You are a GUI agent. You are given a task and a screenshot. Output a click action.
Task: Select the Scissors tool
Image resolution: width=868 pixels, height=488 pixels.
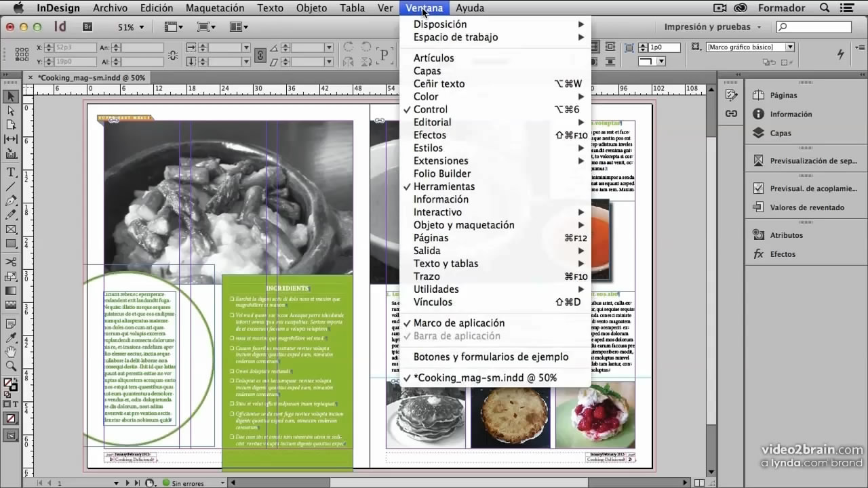tap(11, 262)
